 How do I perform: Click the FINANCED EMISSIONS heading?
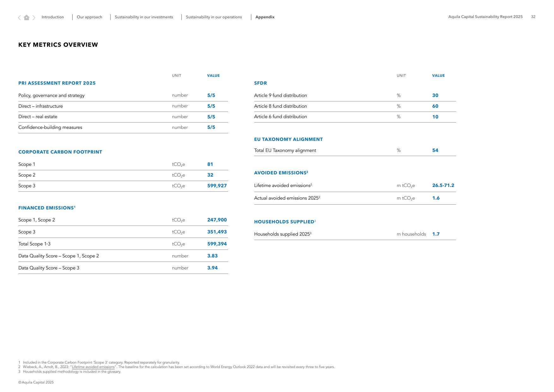pos(47,208)
